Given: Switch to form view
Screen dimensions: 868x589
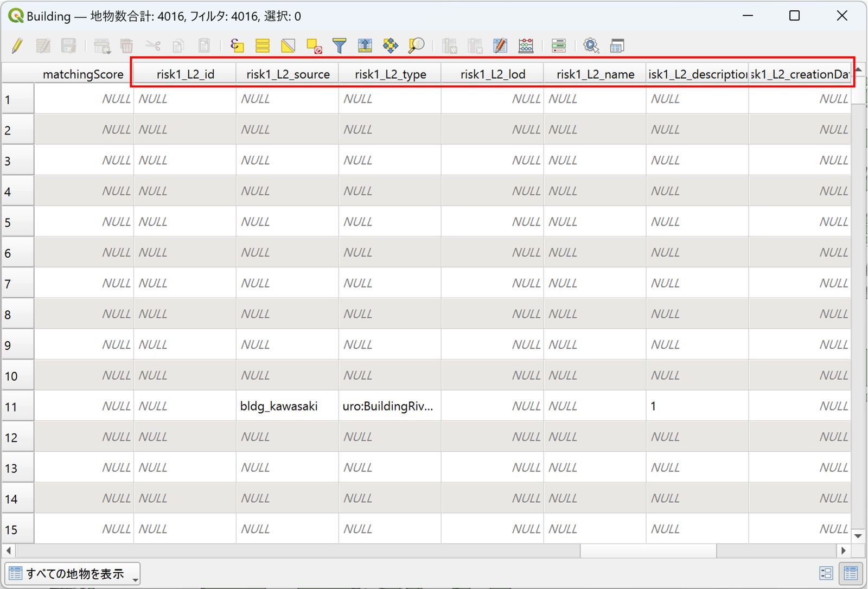Looking at the screenshot, I should click(x=826, y=573).
